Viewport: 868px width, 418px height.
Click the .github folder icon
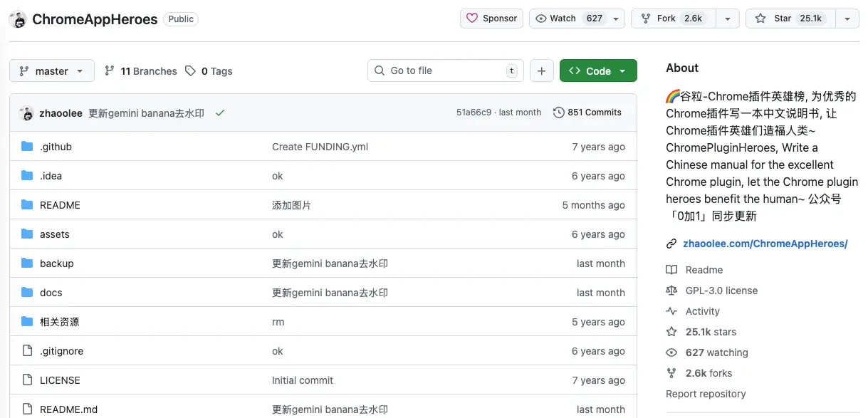[27, 147]
